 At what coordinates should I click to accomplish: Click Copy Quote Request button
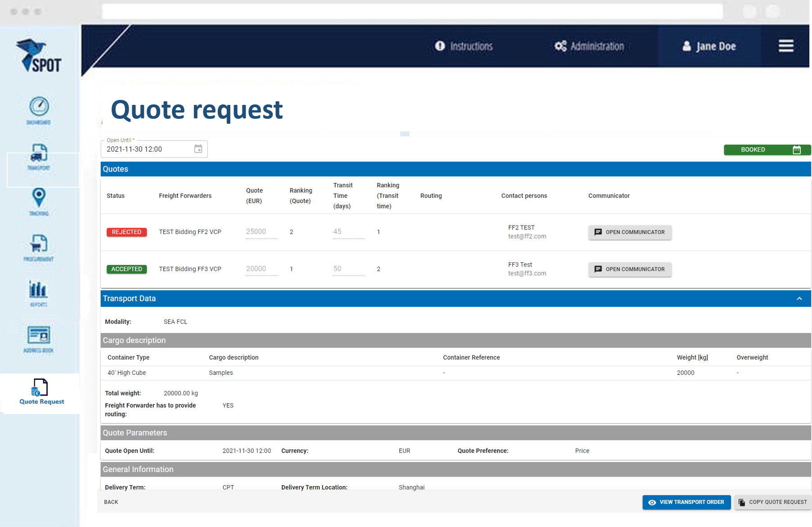click(772, 502)
